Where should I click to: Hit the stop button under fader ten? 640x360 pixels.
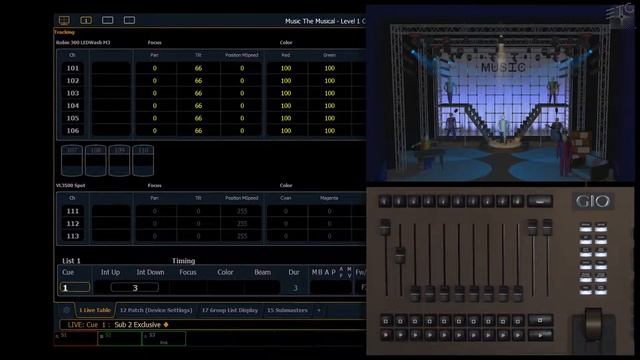point(518,321)
